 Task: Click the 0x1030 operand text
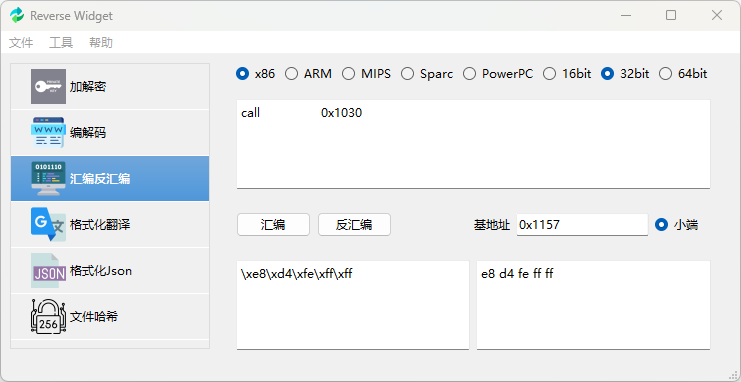coord(342,113)
